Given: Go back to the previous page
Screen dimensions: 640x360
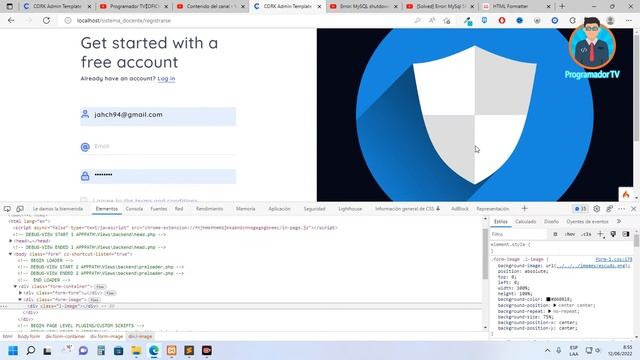Looking at the screenshot, I should click(x=11, y=20).
